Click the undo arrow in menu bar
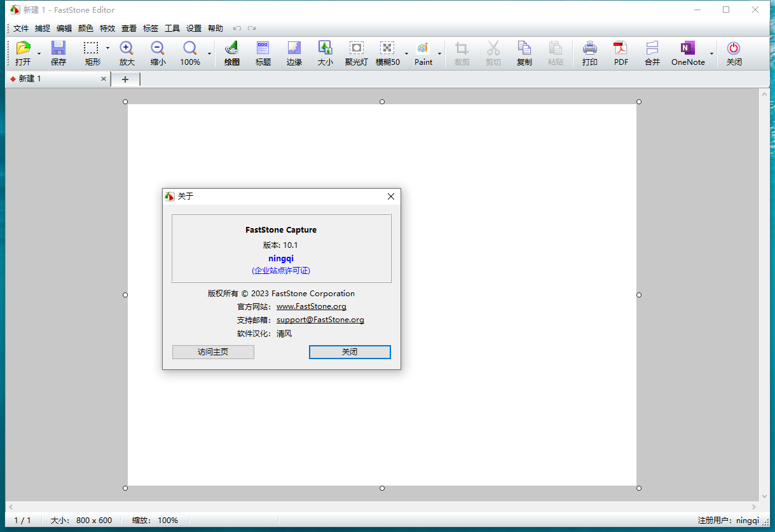Screen dimensions: 775x532 237,28
